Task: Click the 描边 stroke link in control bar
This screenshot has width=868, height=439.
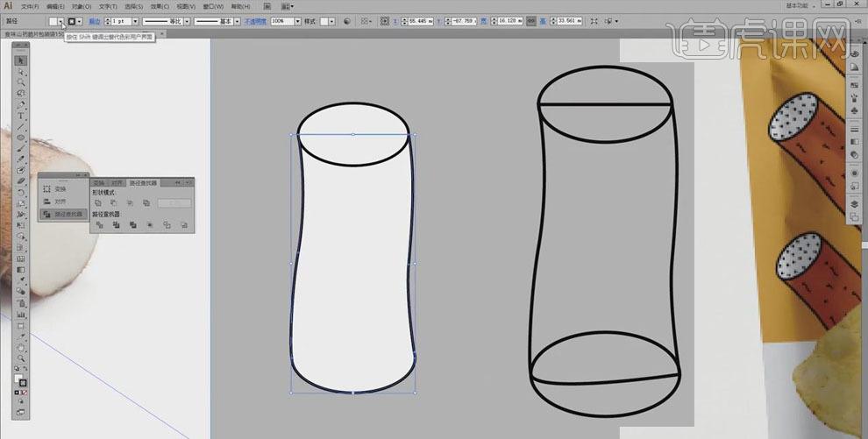Action: (95, 22)
